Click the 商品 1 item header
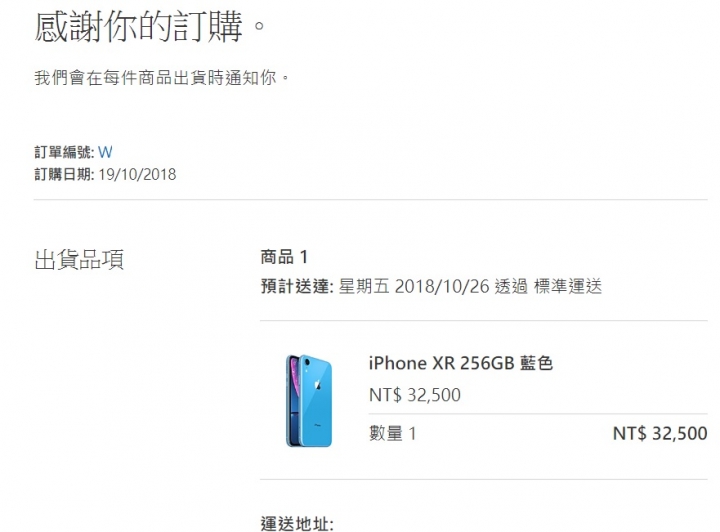Screen dimensions: 720x532 284,257
